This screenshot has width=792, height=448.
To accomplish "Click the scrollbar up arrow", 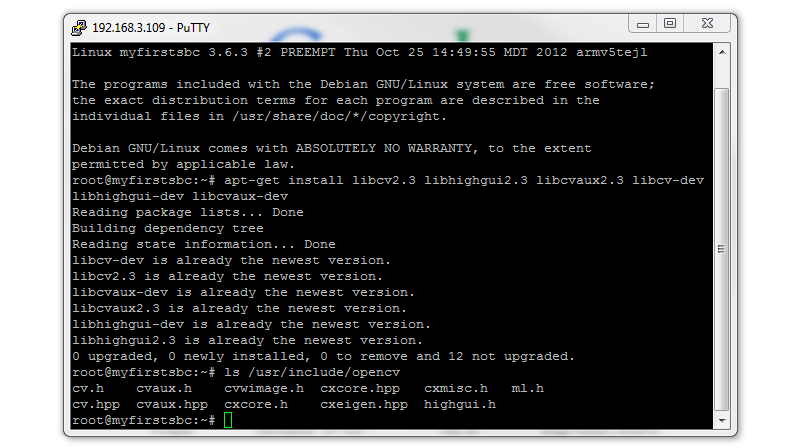I will (x=722, y=52).
